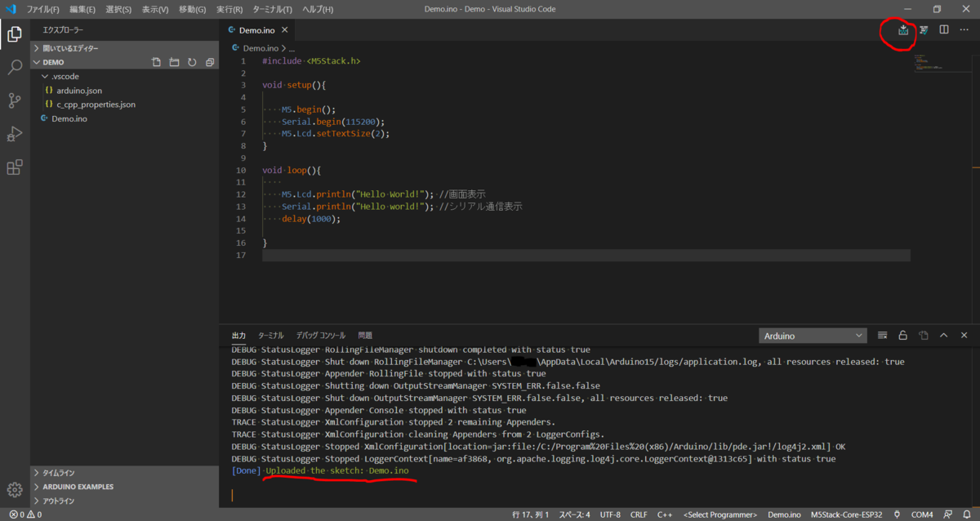Expand the 開いているエディター section
This screenshot has height=521, width=980.
coord(125,48)
